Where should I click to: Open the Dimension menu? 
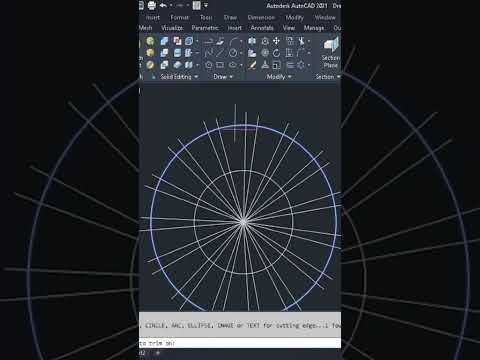point(261,17)
